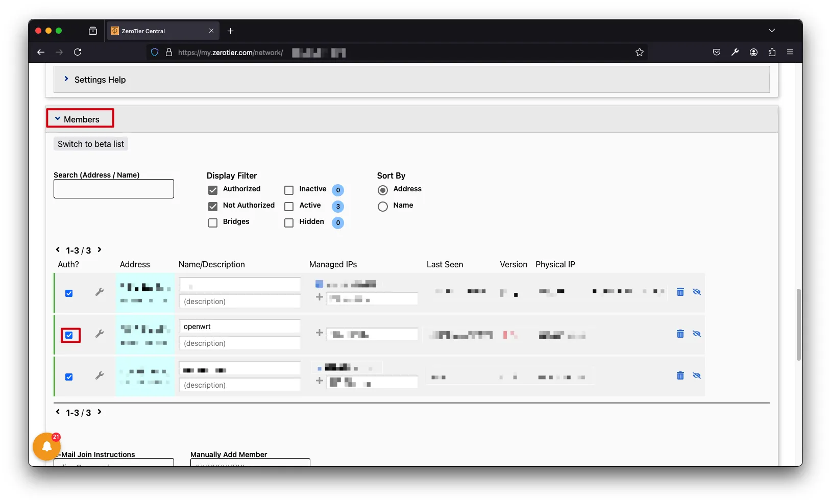Viewport: 831px width, 504px height.
Task: Disable the Not Authorized display filter
Action: click(213, 207)
